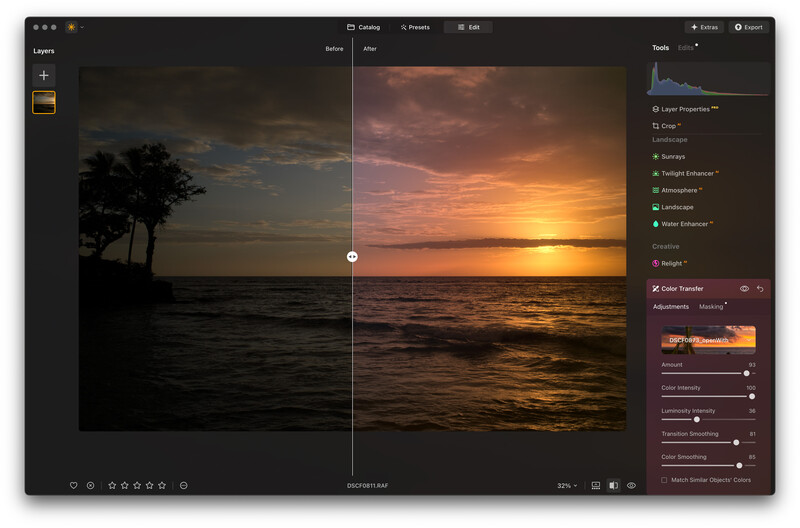Toggle the before/after compare split view

pos(614,486)
